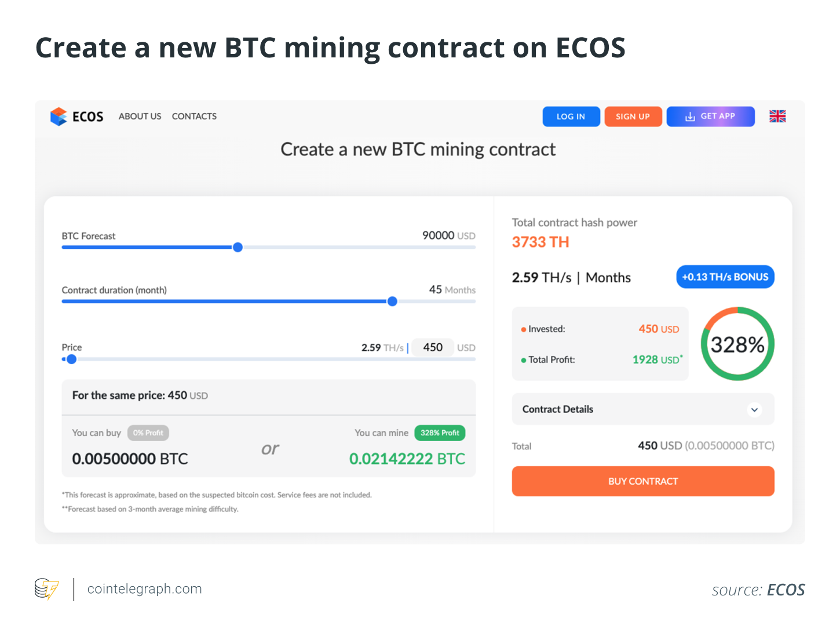Open the Contacts menu item

194,117
